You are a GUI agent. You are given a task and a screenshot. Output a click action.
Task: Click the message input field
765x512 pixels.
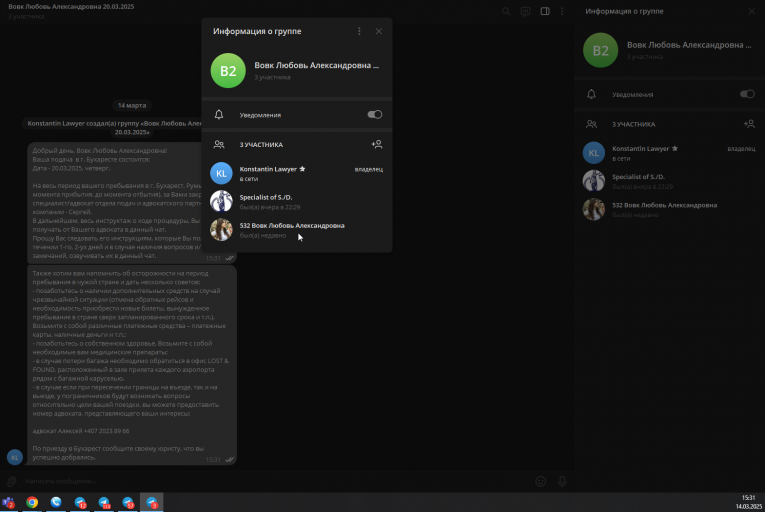pos(278,481)
